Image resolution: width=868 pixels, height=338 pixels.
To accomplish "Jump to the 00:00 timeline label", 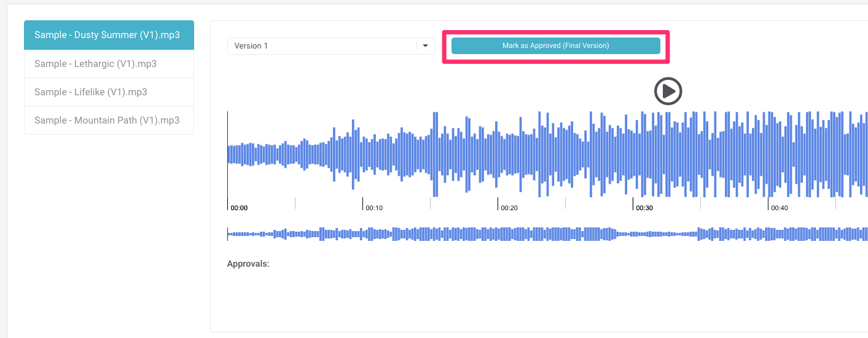I will point(239,208).
